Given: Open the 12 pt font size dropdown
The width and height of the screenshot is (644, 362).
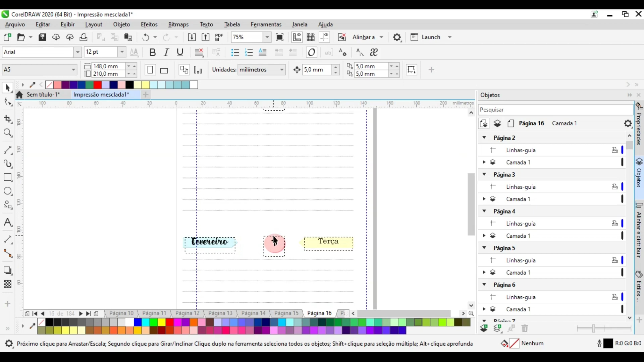Looking at the screenshot, I should tap(122, 52).
